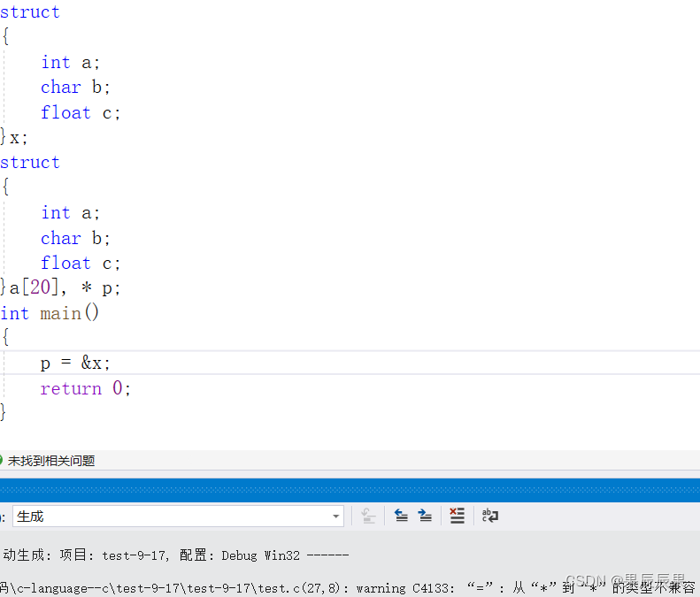Click the find message in code icon

tap(368, 517)
